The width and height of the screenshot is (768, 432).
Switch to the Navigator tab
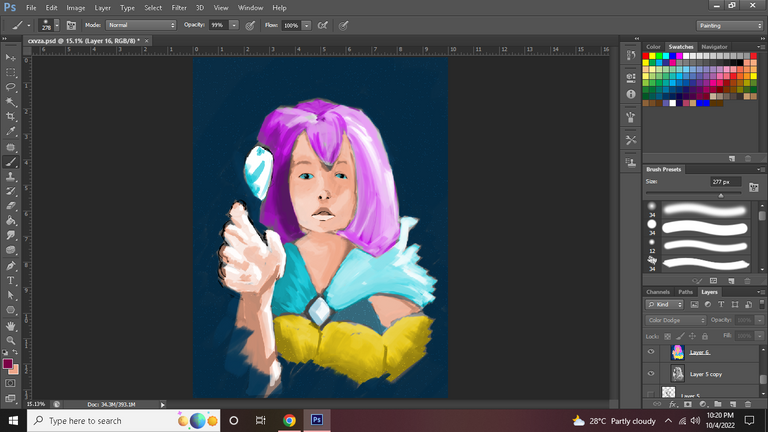pos(714,47)
